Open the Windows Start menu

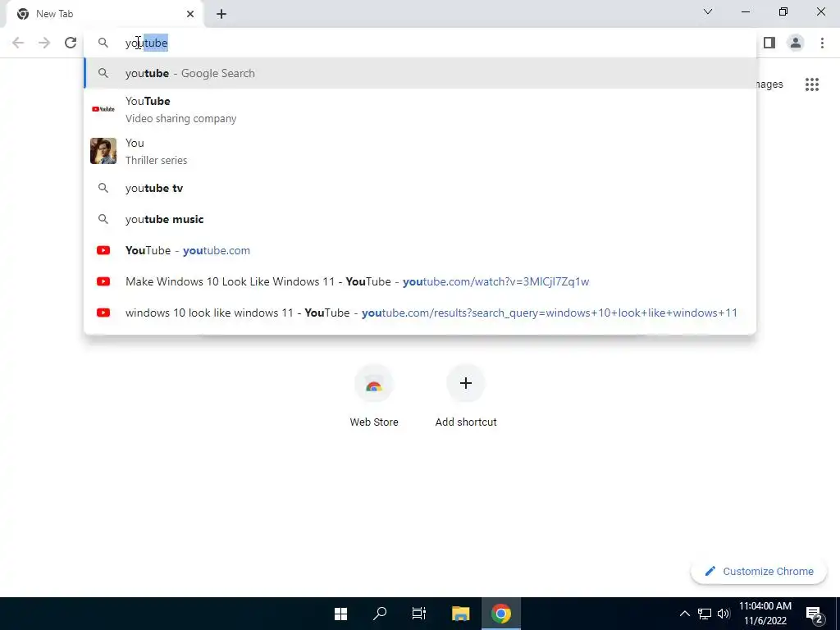point(340,614)
